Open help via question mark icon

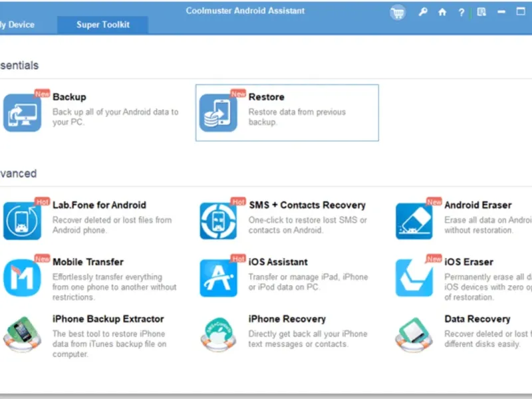(461, 13)
